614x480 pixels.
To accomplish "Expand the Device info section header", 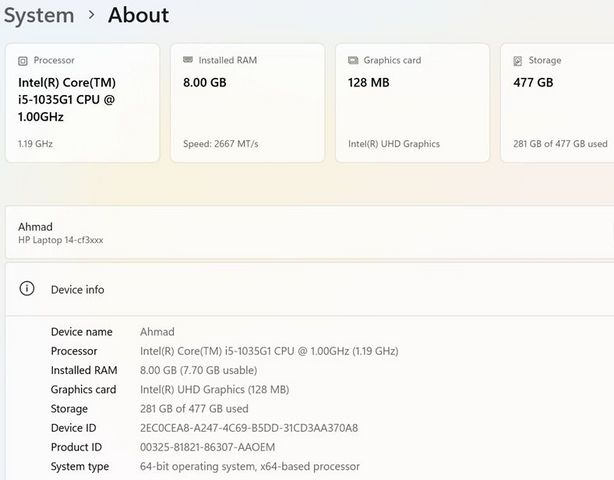I will tap(309, 289).
